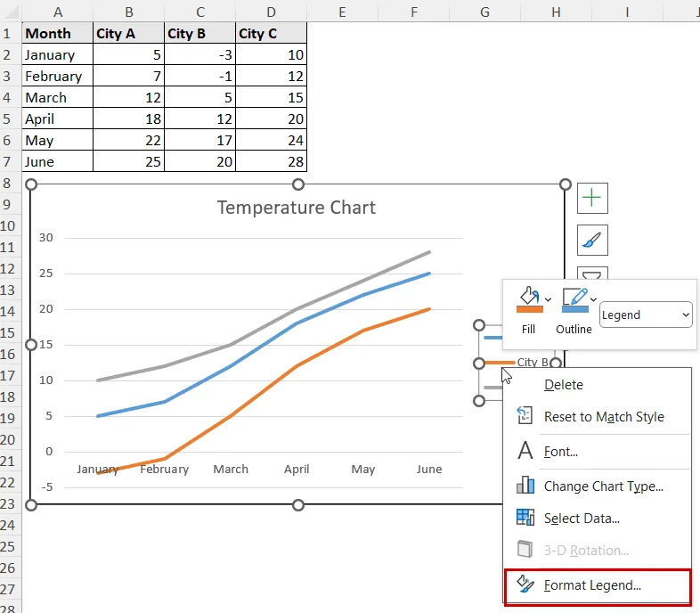Open the Legend chart element dropdown

pyautogui.click(x=646, y=315)
